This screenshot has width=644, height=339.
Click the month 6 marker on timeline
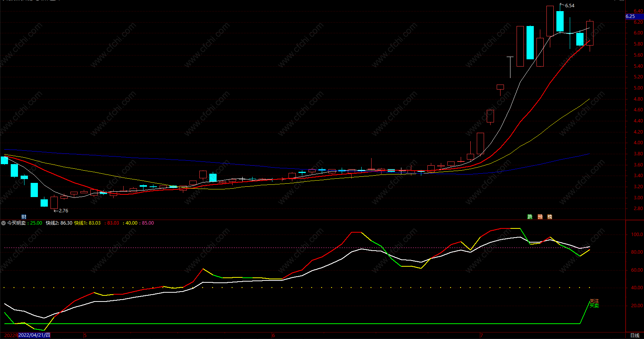click(x=273, y=336)
